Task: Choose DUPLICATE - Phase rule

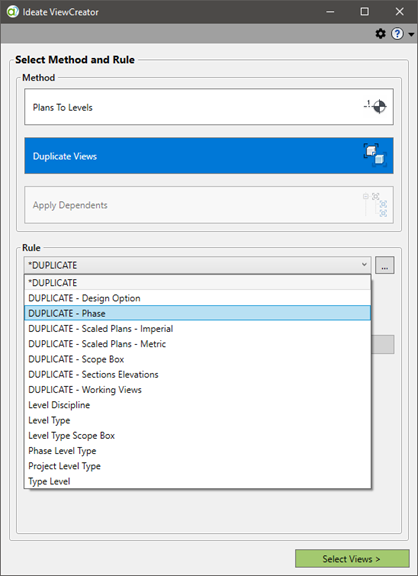Action: (198, 313)
